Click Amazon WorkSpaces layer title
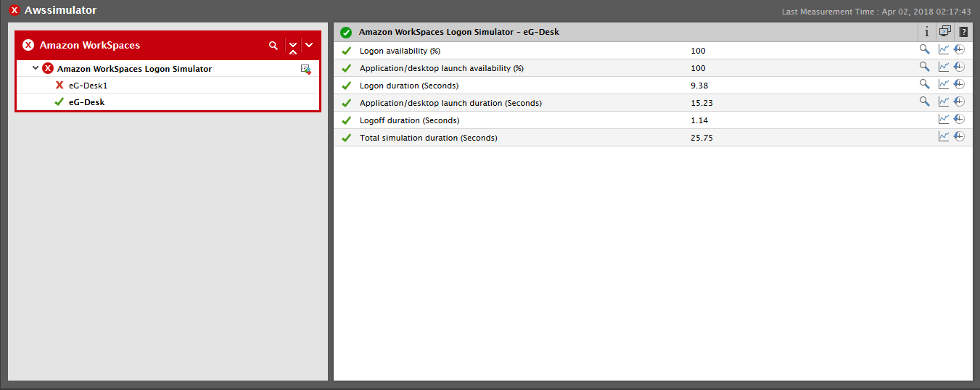This screenshot has width=980, height=390. pyautogui.click(x=90, y=45)
